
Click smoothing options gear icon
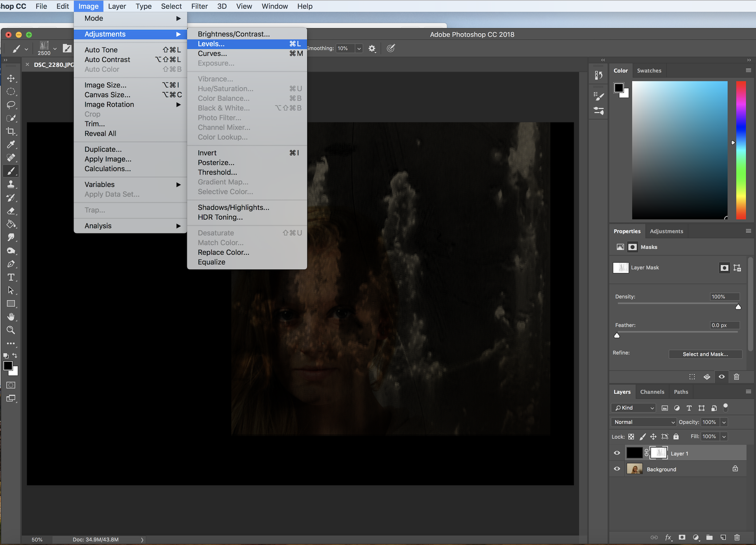click(x=372, y=49)
